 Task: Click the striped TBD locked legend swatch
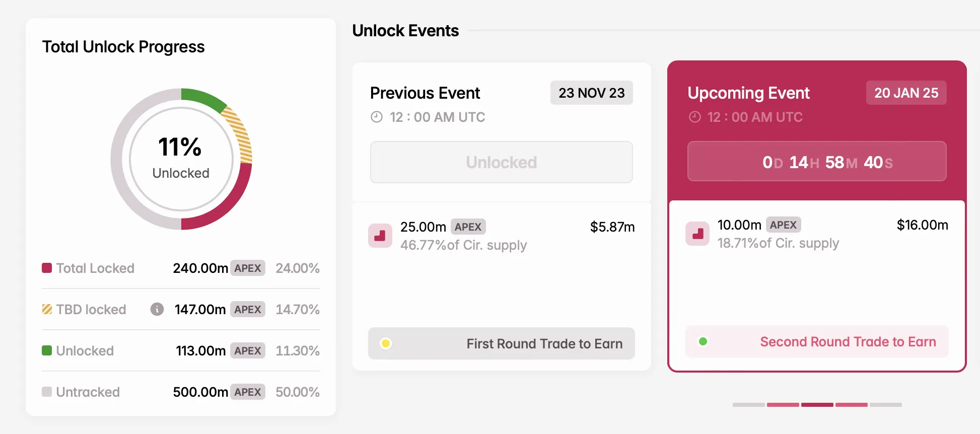(47, 309)
